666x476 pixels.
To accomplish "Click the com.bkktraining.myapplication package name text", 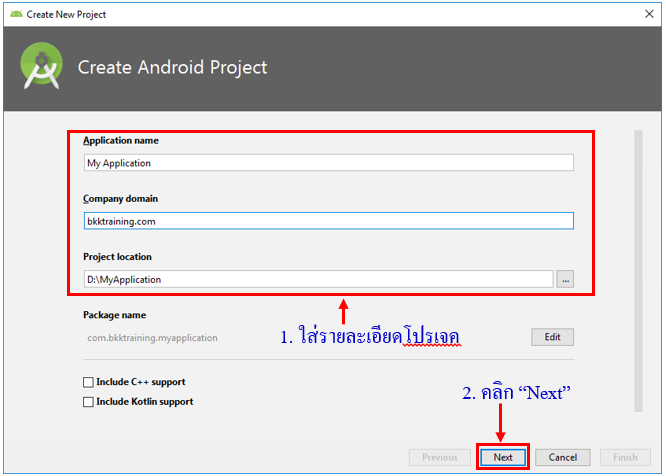I will [x=152, y=338].
